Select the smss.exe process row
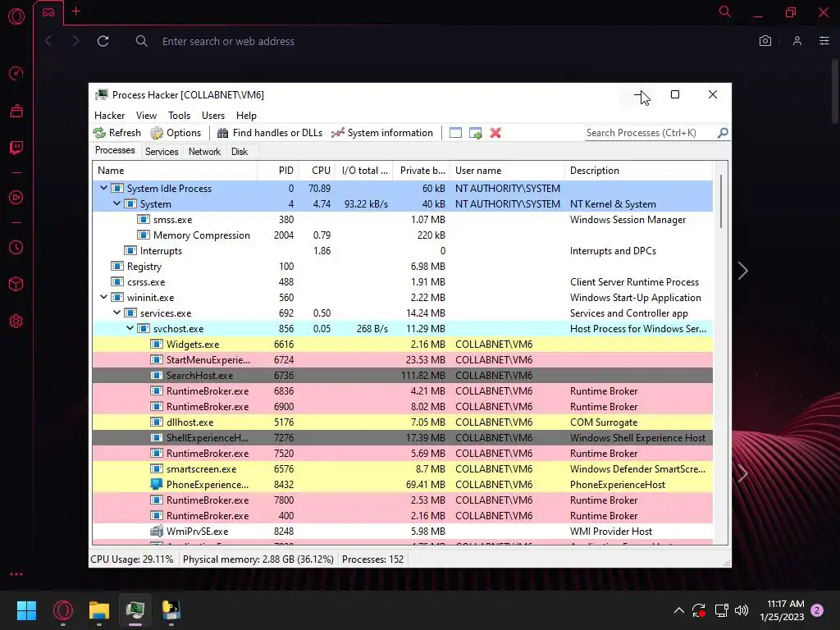The image size is (840, 630). tap(402, 220)
